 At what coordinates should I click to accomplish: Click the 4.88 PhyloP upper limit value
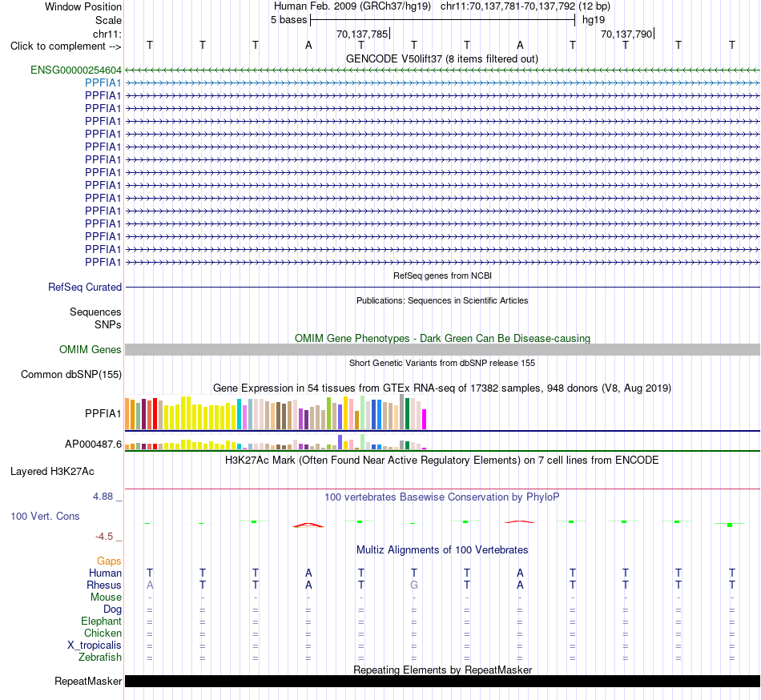tap(103, 497)
